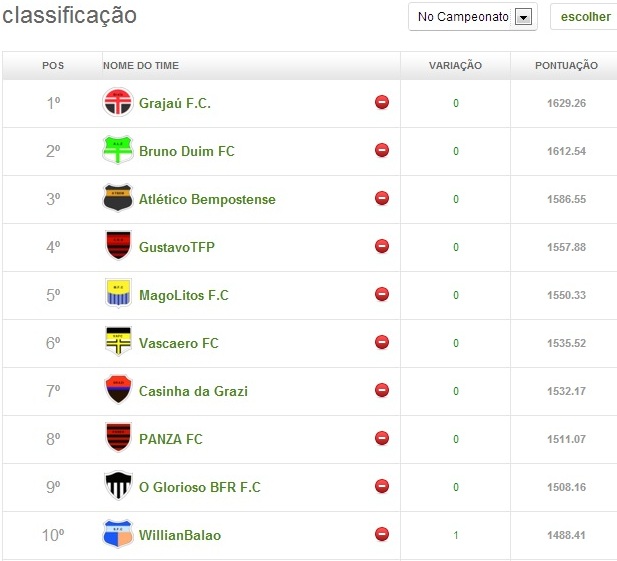Click the WillianBalao team crest

pos(117,535)
